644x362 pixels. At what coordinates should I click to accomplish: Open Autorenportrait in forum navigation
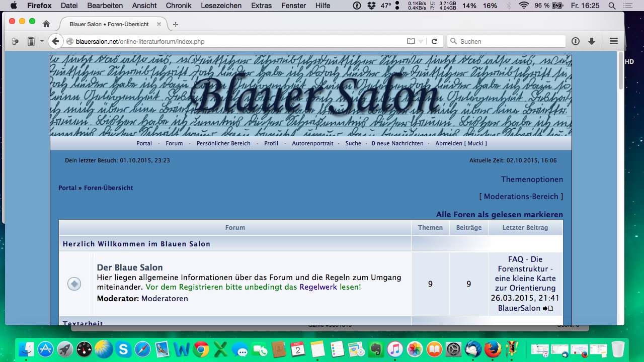pos(312,143)
